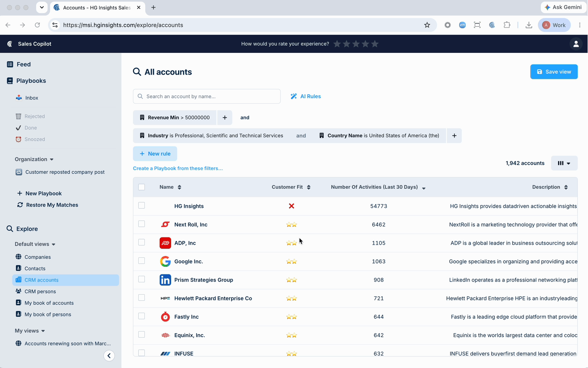Bookmark this page with the star icon
This screenshot has height=368, width=588.
[x=427, y=25]
